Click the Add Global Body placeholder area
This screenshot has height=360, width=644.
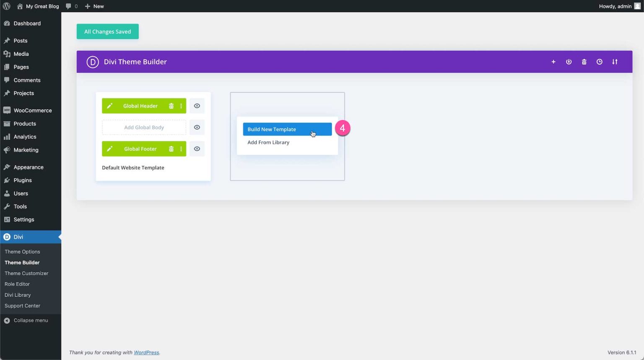pos(144,127)
